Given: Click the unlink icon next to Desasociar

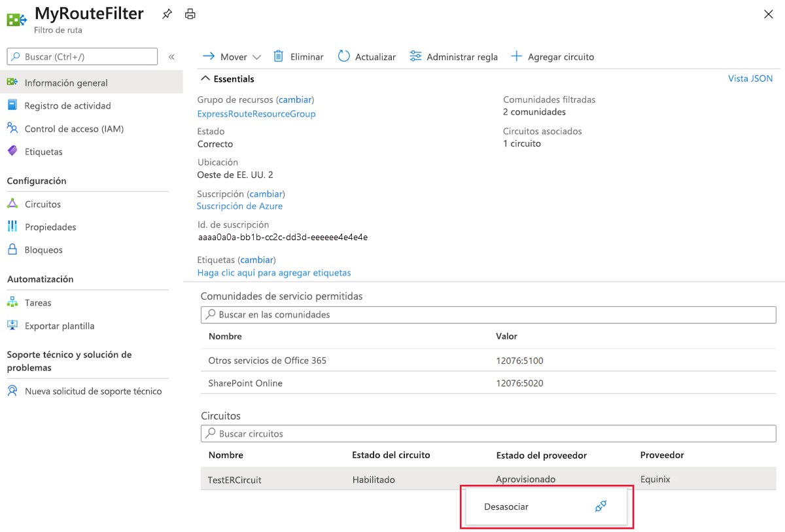Looking at the screenshot, I should click(601, 506).
